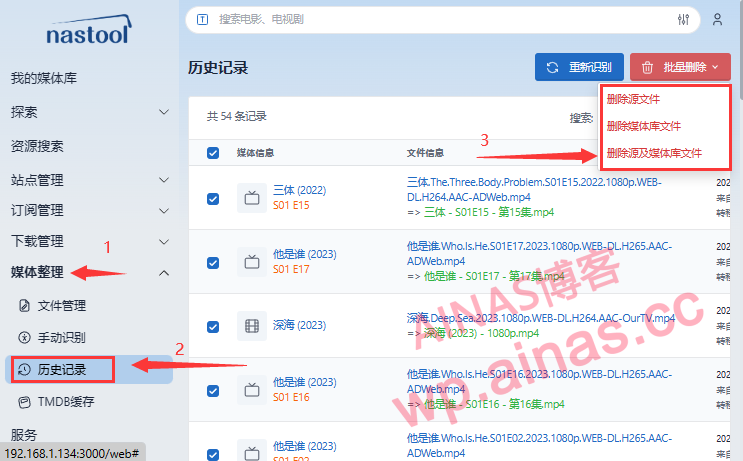Image resolution: width=743 pixels, height=461 pixels.
Task: Open the 他是谁 (2023) S01 E16 title link
Action: [x=305, y=382]
